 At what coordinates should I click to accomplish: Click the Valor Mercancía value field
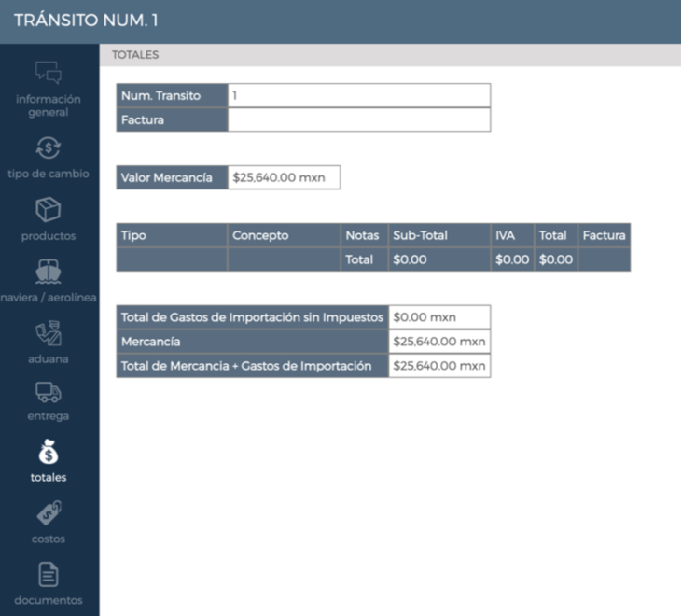pos(284,177)
